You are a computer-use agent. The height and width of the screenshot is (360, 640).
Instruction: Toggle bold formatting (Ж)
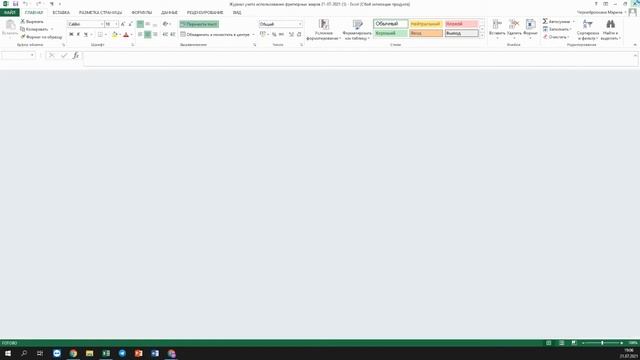point(71,35)
